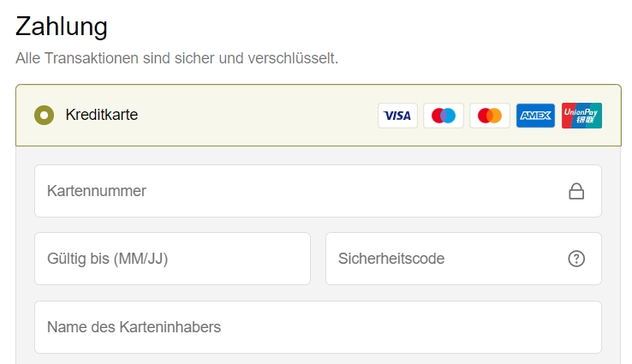This screenshot has height=364, width=632.
Task: Click the AMEX card logo
Action: tap(535, 116)
